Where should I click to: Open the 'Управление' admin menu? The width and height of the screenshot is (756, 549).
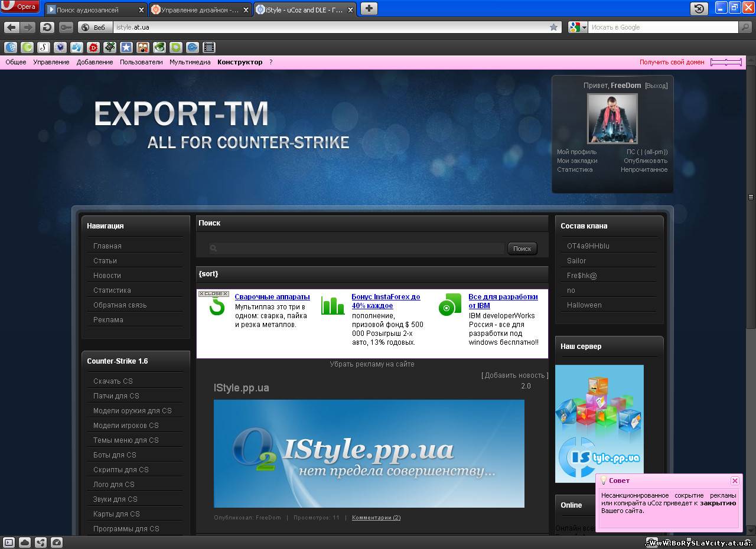click(x=51, y=62)
